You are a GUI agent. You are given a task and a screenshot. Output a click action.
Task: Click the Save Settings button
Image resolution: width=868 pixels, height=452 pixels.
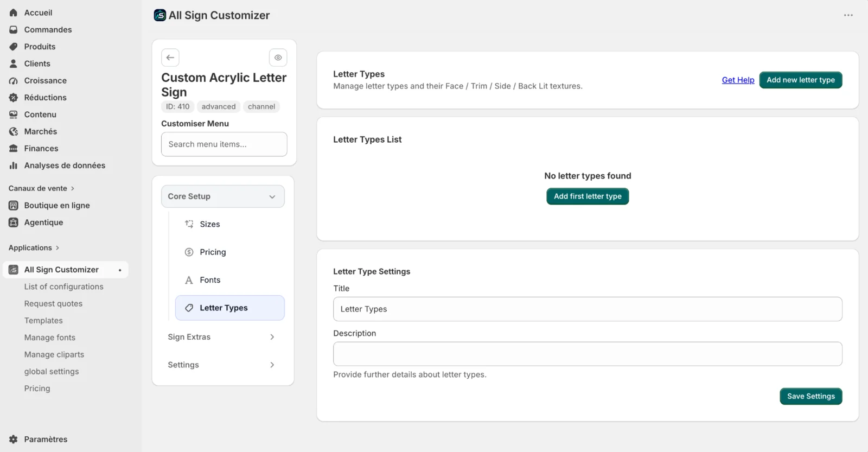[x=811, y=396]
